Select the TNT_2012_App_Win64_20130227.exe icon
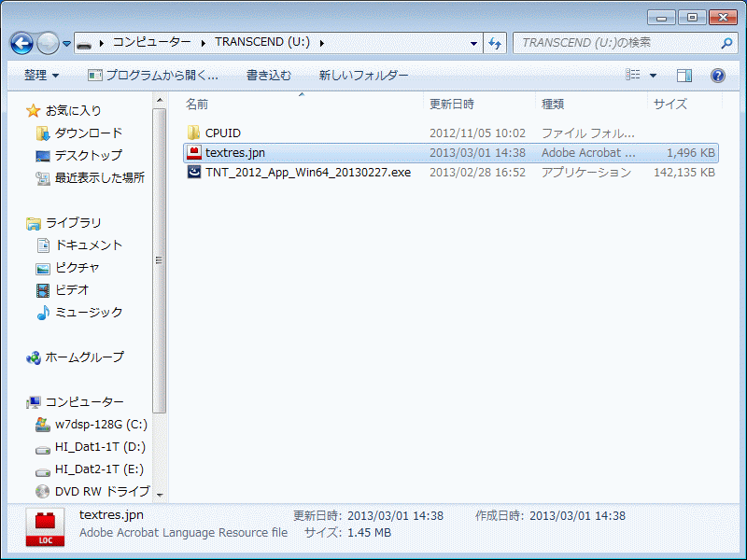This screenshot has height=560, width=747. (x=194, y=172)
